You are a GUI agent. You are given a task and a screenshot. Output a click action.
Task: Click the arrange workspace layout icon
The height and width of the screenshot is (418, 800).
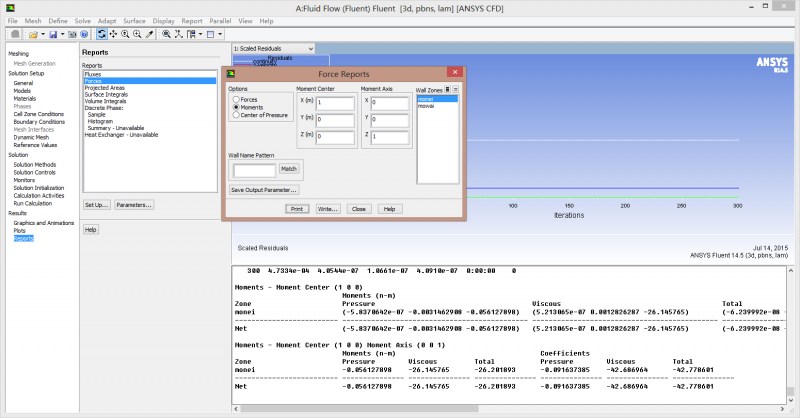click(191, 34)
